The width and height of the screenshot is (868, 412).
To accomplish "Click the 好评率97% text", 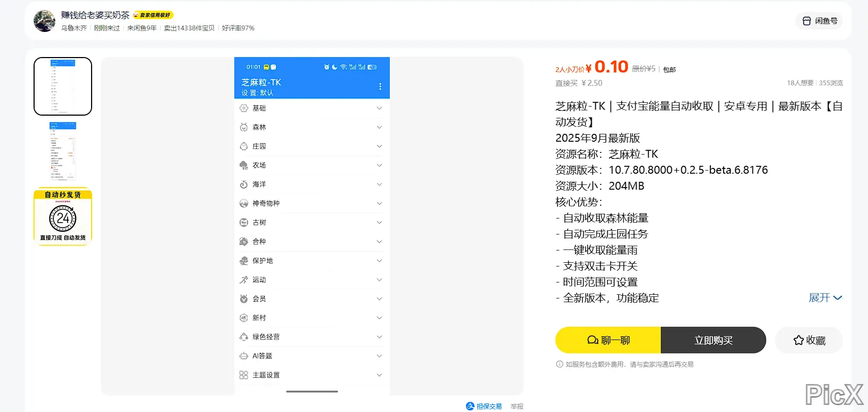I will pyautogui.click(x=238, y=28).
